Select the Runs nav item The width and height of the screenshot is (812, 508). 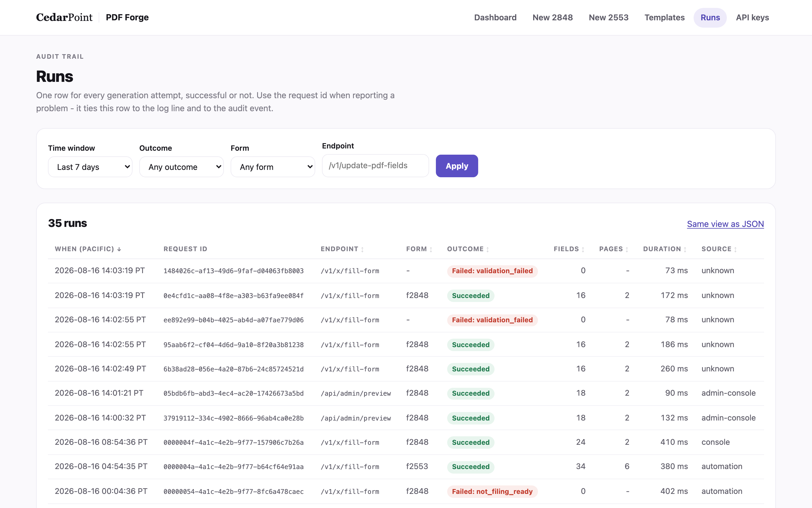point(710,17)
